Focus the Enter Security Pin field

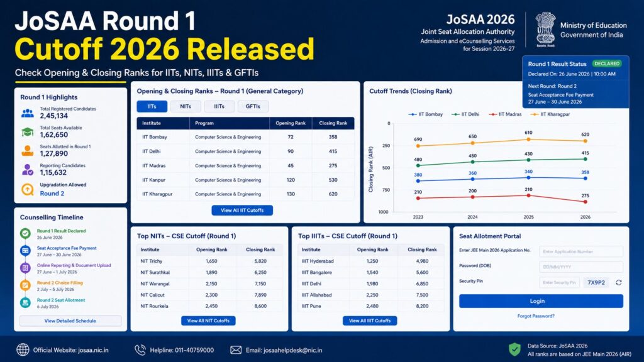tap(559, 282)
